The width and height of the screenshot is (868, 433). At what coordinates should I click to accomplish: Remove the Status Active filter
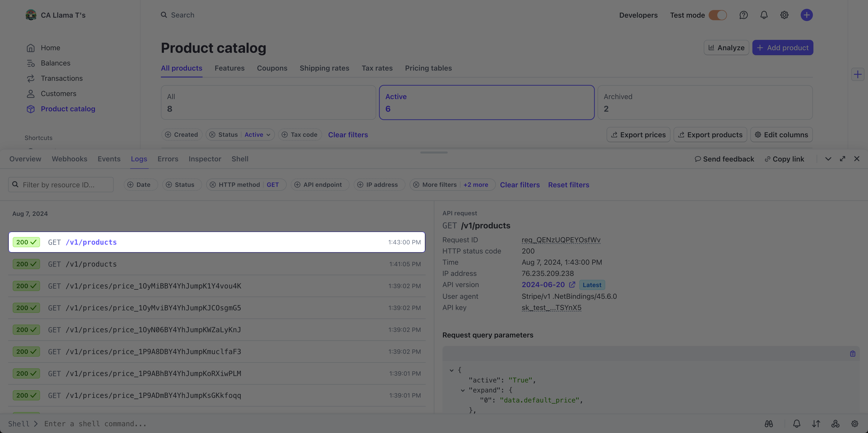[212, 135]
